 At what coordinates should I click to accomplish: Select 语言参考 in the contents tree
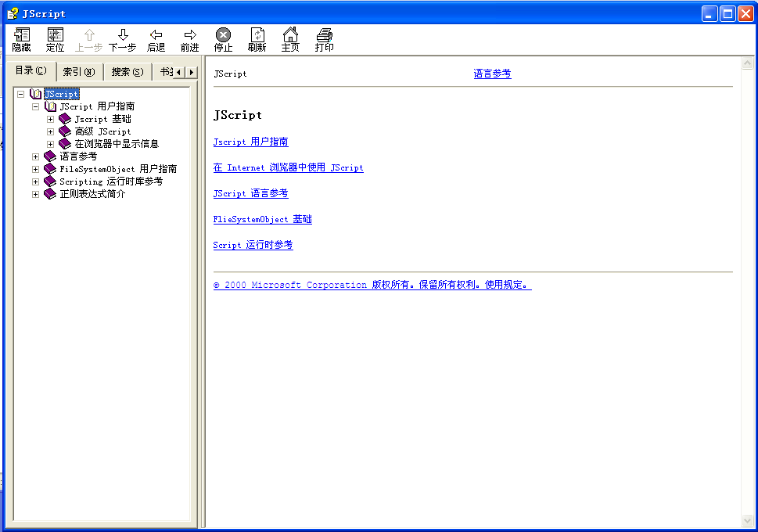pyautogui.click(x=77, y=156)
